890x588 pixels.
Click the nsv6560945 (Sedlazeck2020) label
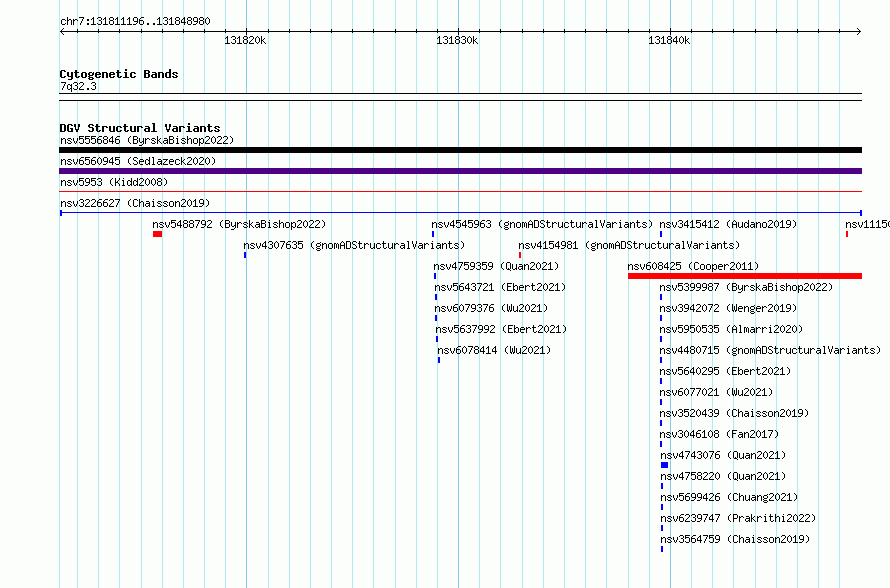[138, 161]
